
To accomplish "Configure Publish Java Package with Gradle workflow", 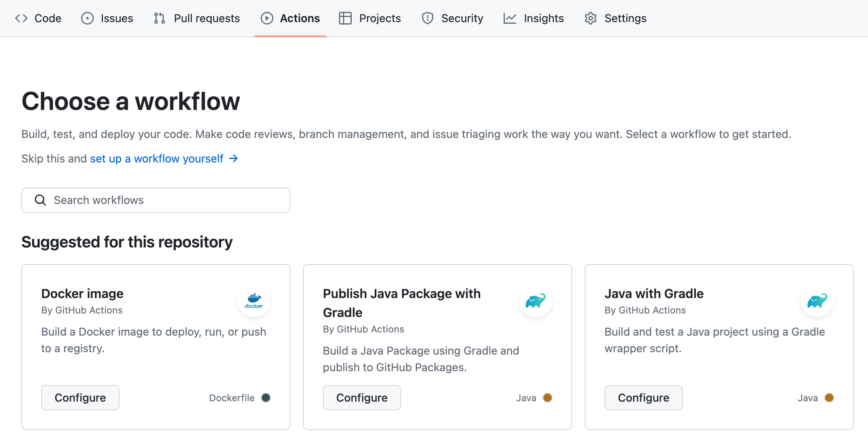I will click(x=362, y=398).
